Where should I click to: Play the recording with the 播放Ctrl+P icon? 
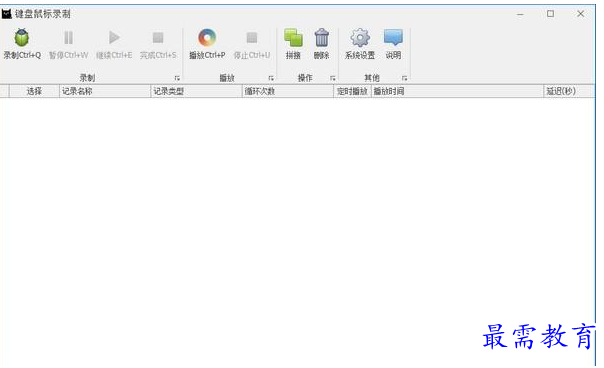(207, 38)
